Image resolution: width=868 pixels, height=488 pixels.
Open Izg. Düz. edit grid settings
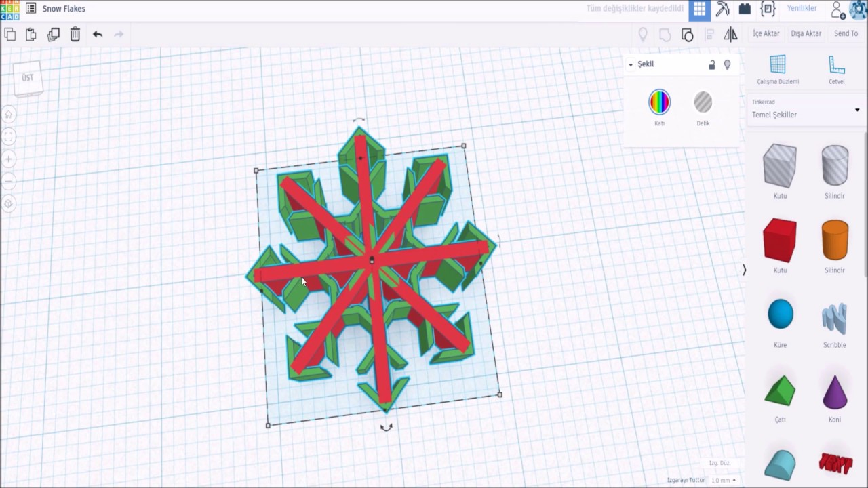(719, 463)
